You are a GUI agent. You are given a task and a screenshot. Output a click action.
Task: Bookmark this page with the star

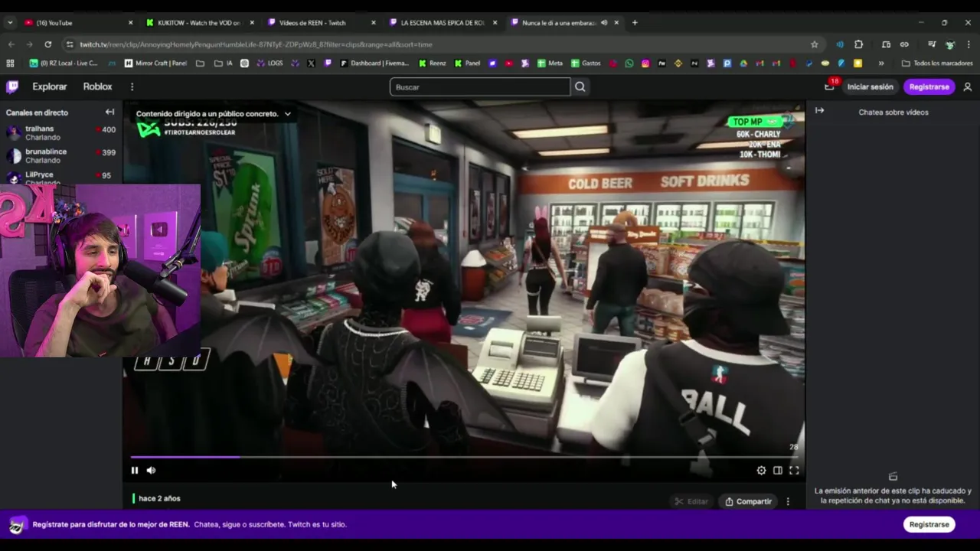[814, 44]
